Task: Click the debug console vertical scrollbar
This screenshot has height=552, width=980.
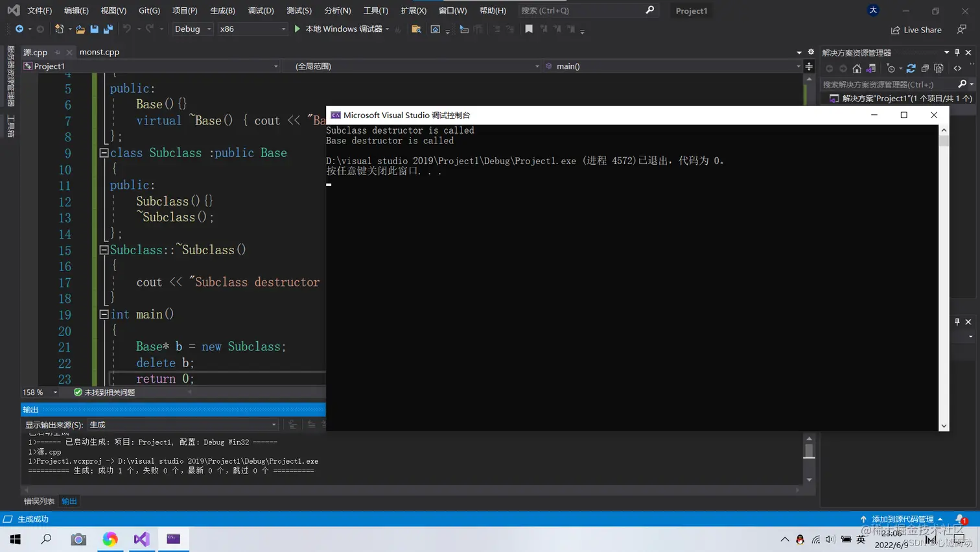Action: (x=944, y=278)
